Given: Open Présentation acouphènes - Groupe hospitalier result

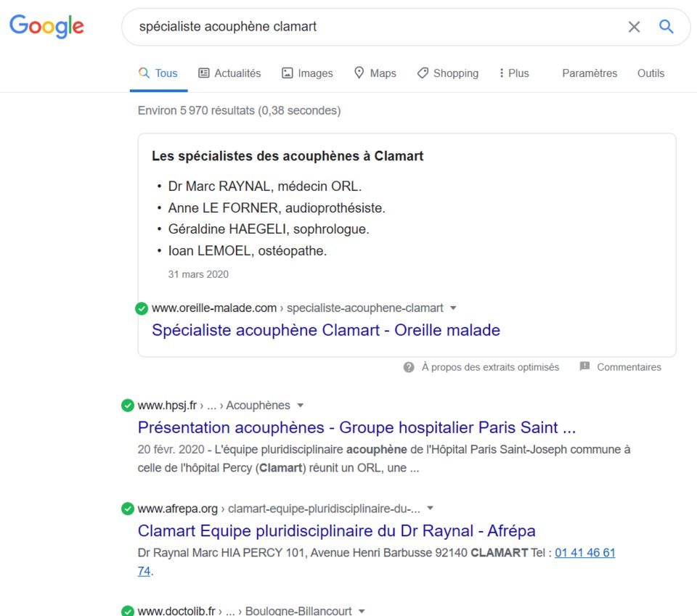Looking at the screenshot, I should click(x=356, y=427).
